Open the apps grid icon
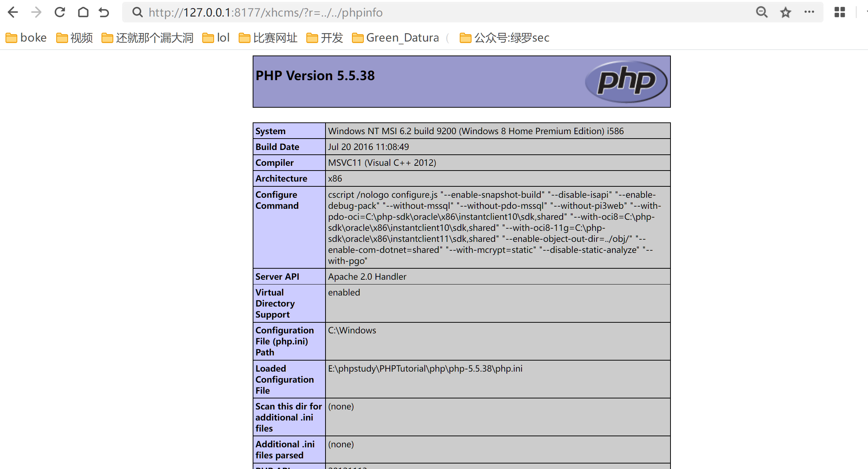Screen dimensions: 868x469 (840, 12)
